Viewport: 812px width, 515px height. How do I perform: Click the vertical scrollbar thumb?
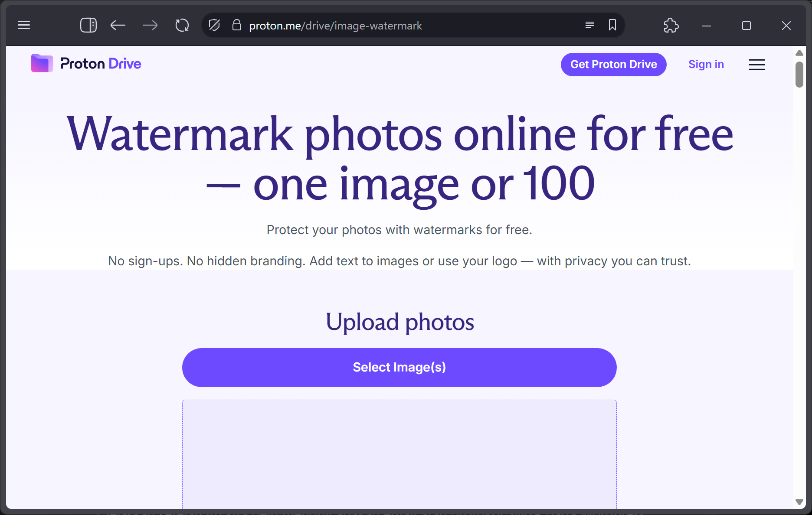click(799, 75)
